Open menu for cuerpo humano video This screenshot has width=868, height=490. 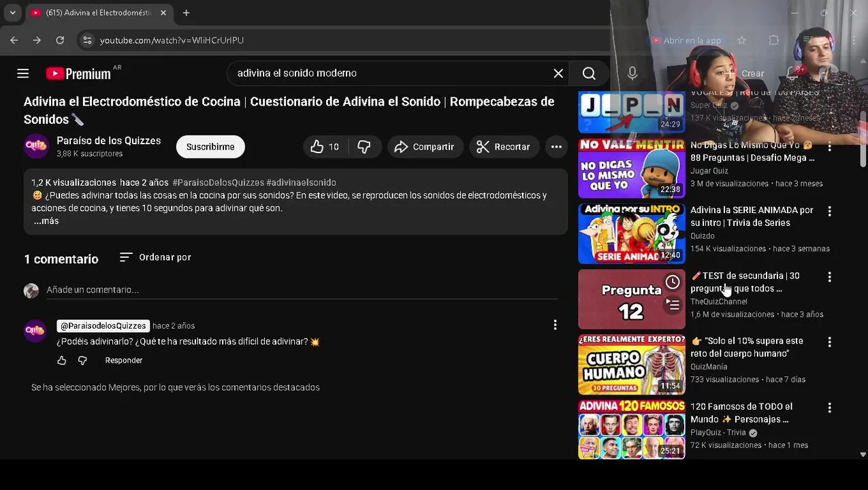tap(829, 342)
